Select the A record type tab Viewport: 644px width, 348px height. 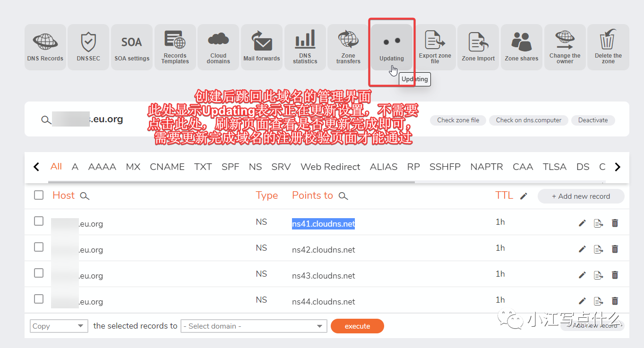75,167
